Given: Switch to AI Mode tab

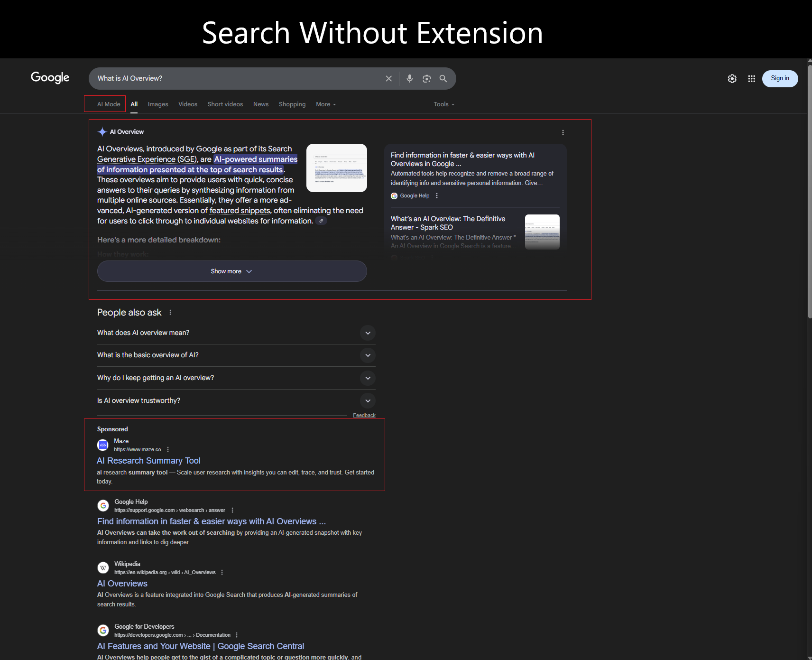Looking at the screenshot, I should (x=109, y=104).
